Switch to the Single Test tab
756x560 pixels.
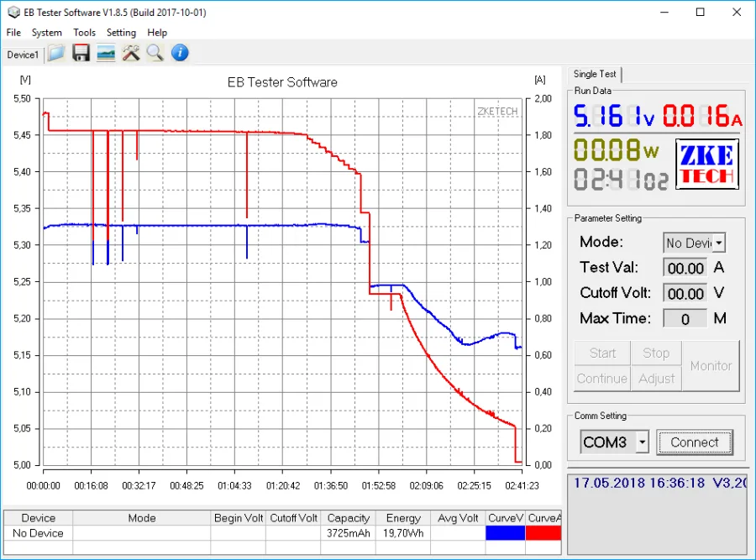tap(596, 74)
